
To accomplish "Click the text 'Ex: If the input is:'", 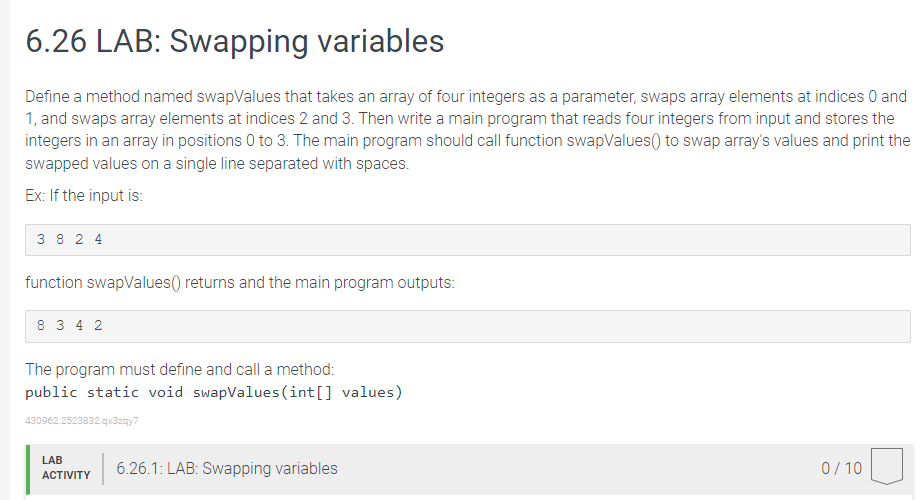I will point(84,196).
